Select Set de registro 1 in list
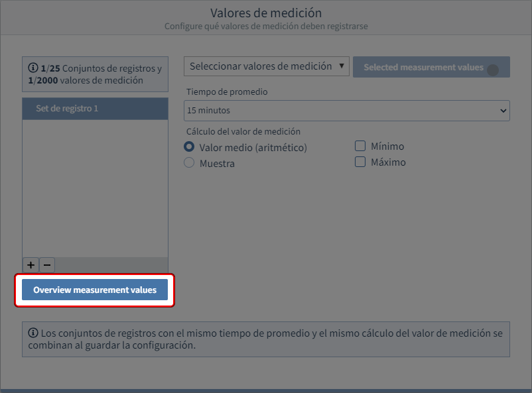532x393 pixels. (95, 109)
